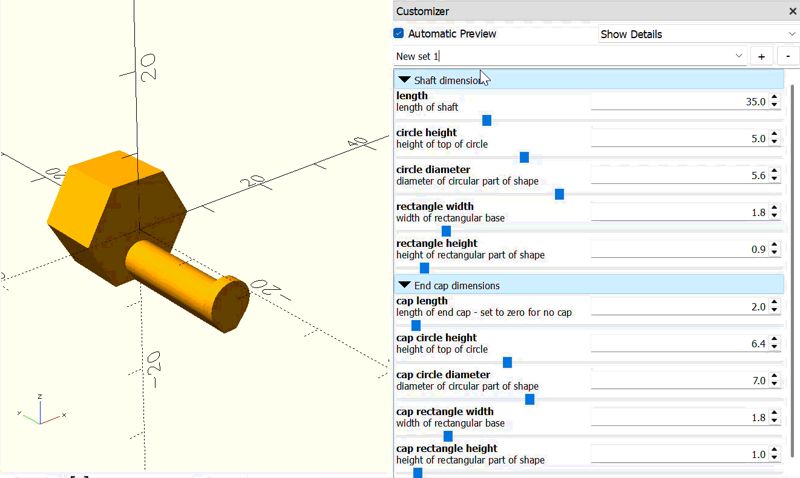800x478 pixels.
Task: Click the cap rectangle width stepper arrows
Action: coord(774,417)
